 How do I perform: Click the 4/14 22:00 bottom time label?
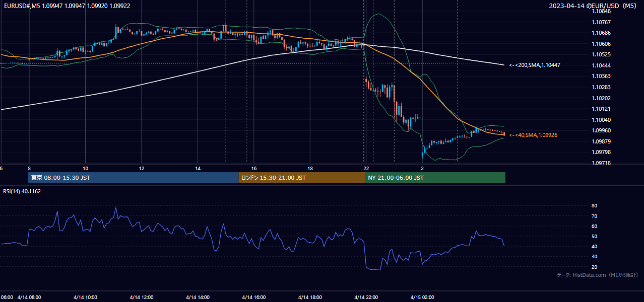click(x=366, y=297)
